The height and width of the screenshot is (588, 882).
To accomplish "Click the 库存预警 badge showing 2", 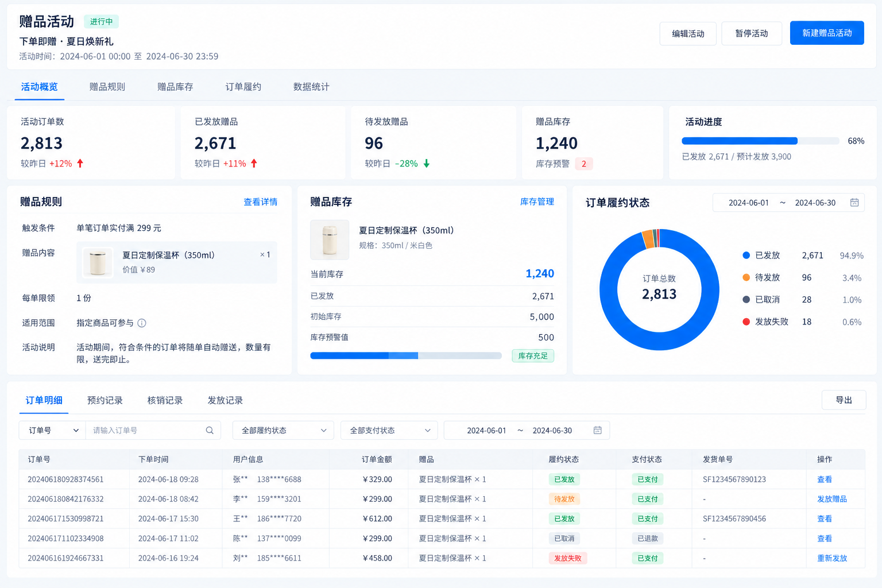I will pos(584,164).
